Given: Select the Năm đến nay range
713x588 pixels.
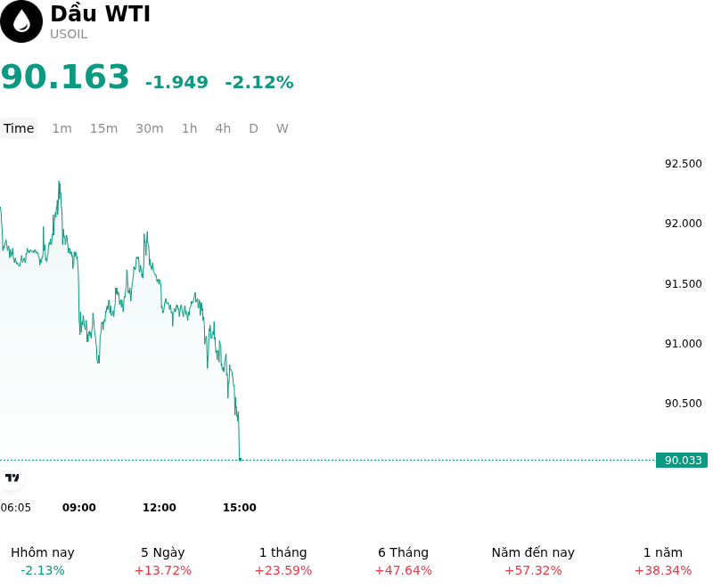Looking at the screenshot, I should (533, 561).
